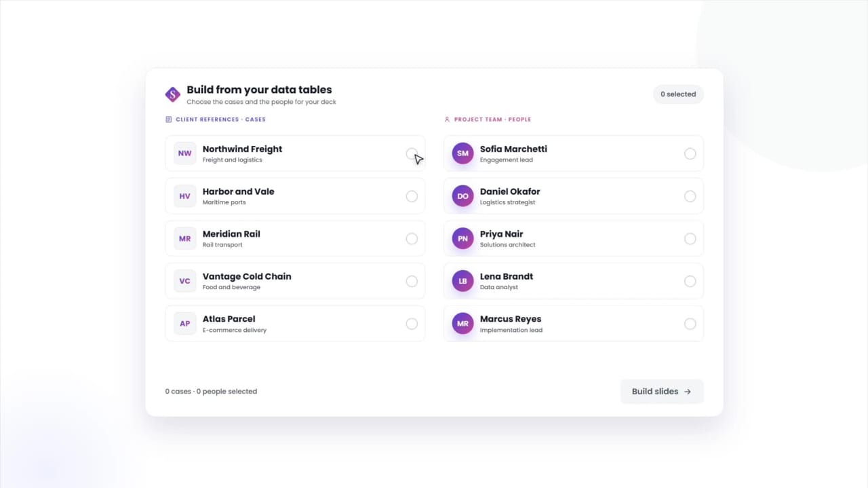Click the Freight and logistics subtitle
This screenshot has height=488, width=868.
(232, 160)
